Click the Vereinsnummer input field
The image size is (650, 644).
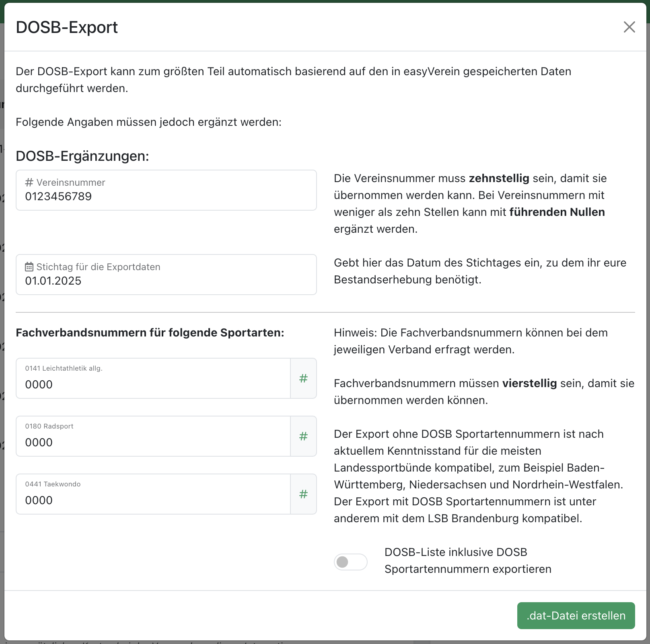[166, 190]
